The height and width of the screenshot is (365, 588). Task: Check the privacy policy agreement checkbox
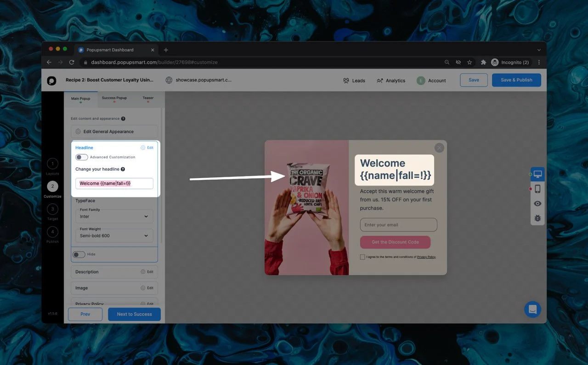(362, 257)
